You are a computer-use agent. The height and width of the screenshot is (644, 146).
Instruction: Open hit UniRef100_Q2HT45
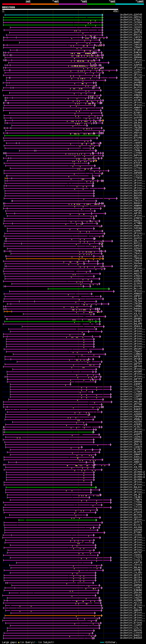[x=131, y=15]
